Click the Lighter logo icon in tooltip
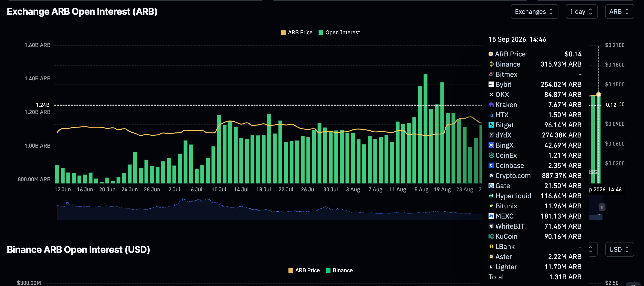The image size is (644, 286). [x=491, y=267]
